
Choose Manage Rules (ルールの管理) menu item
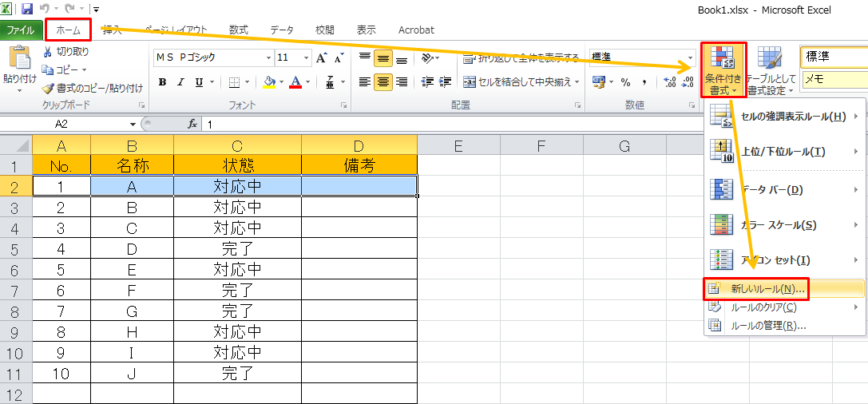pos(784,326)
